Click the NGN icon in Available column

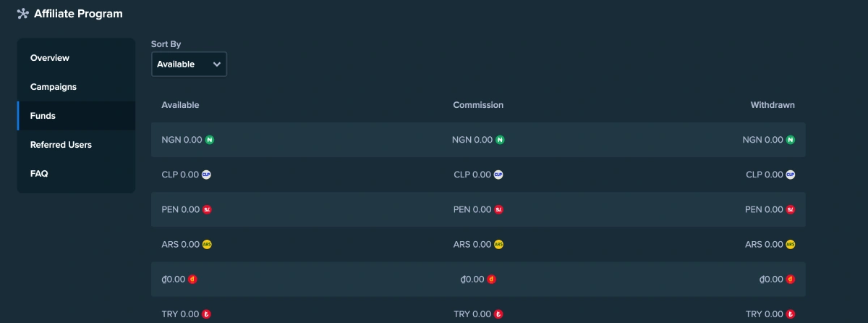point(210,140)
